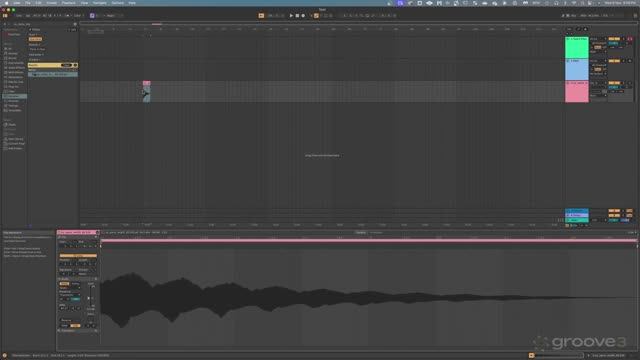Click the Stop button in transport
The image size is (640, 360).
tap(297, 16)
